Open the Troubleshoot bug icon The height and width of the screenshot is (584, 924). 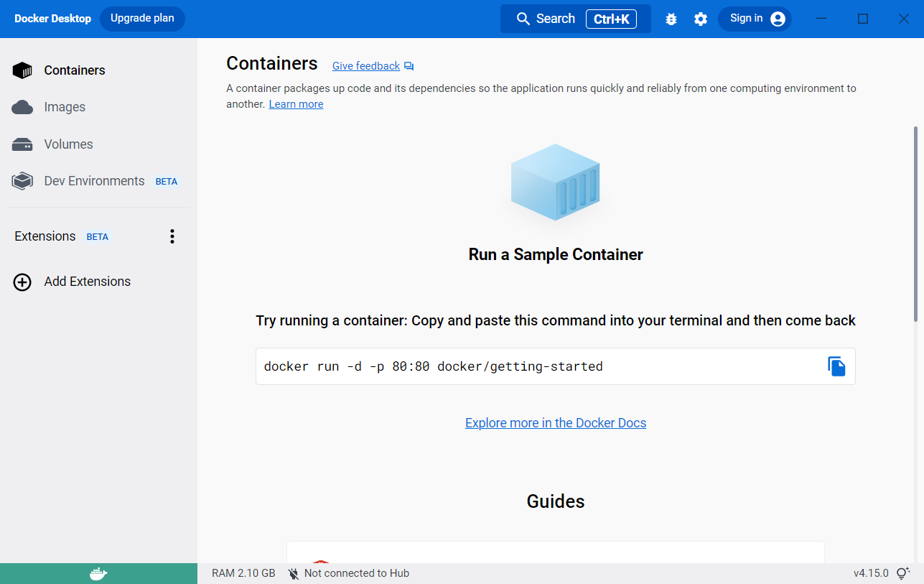(x=671, y=19)
